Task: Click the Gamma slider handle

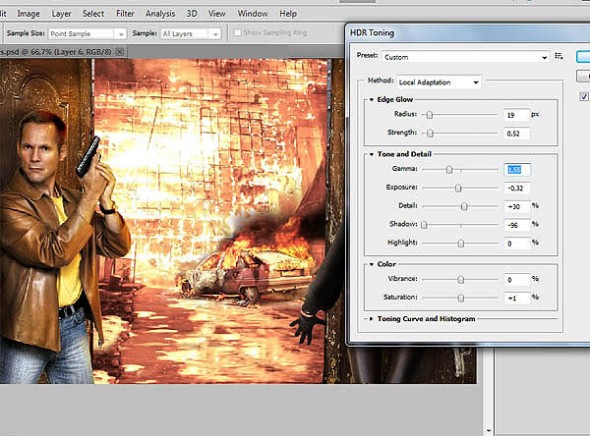Action: click(449, 170)
